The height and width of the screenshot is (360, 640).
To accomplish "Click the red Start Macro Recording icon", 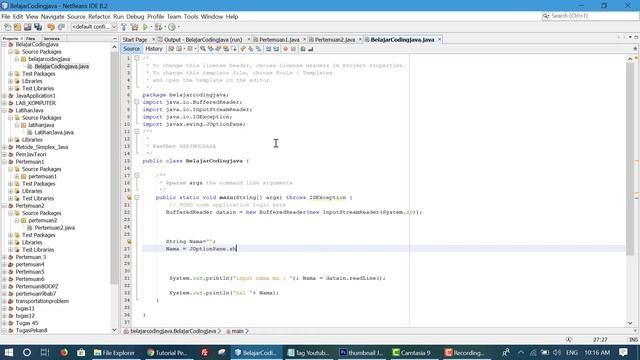I will point(285,49).
